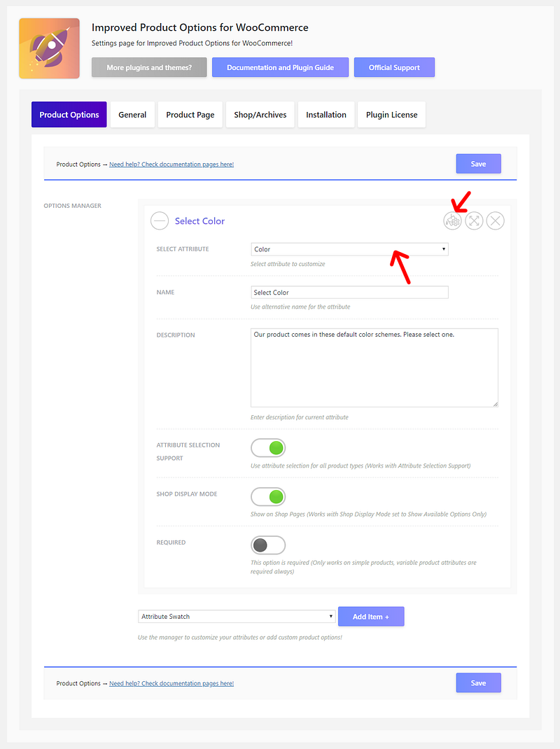Switch to the General tab
The width and height of the screenshot is (560, 749).
coord(132,115)
